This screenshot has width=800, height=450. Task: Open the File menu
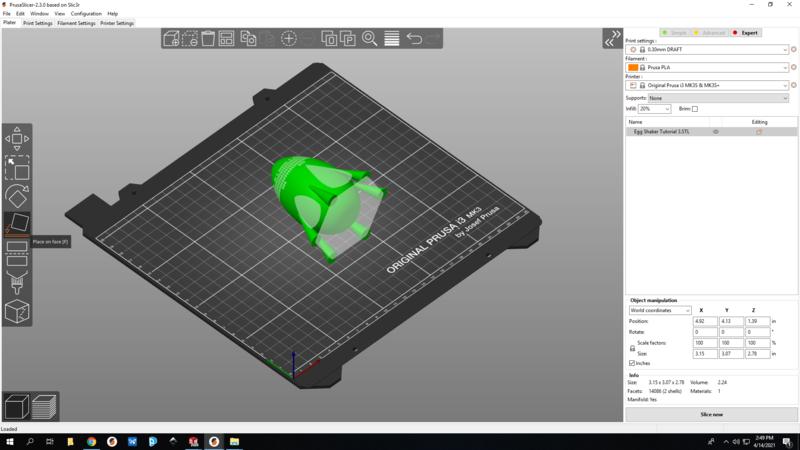point(7,14)
